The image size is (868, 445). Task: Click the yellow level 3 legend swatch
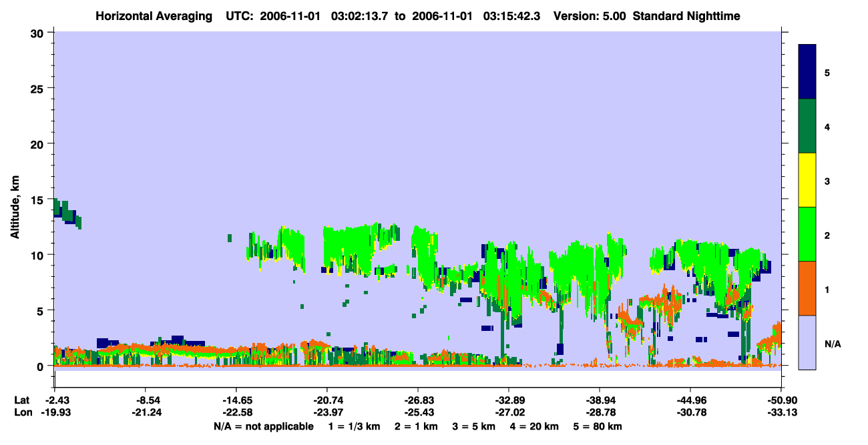(807, 180)
